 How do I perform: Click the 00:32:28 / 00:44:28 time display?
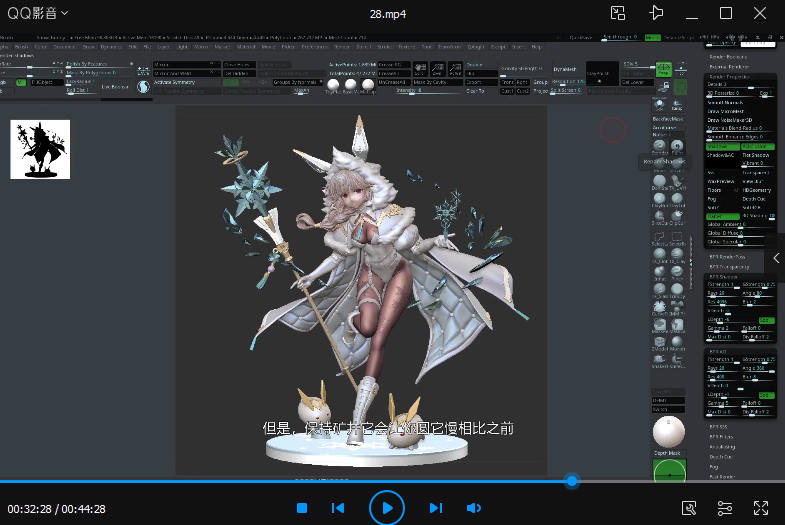point(57,509)
